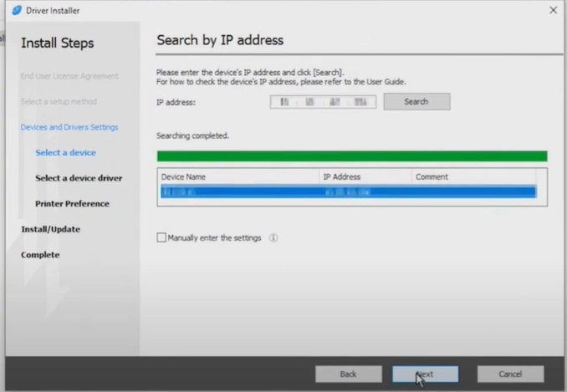Cancel the driver installation
The height and width of the screenshot is (392, 567).
(x=510, y=374)
